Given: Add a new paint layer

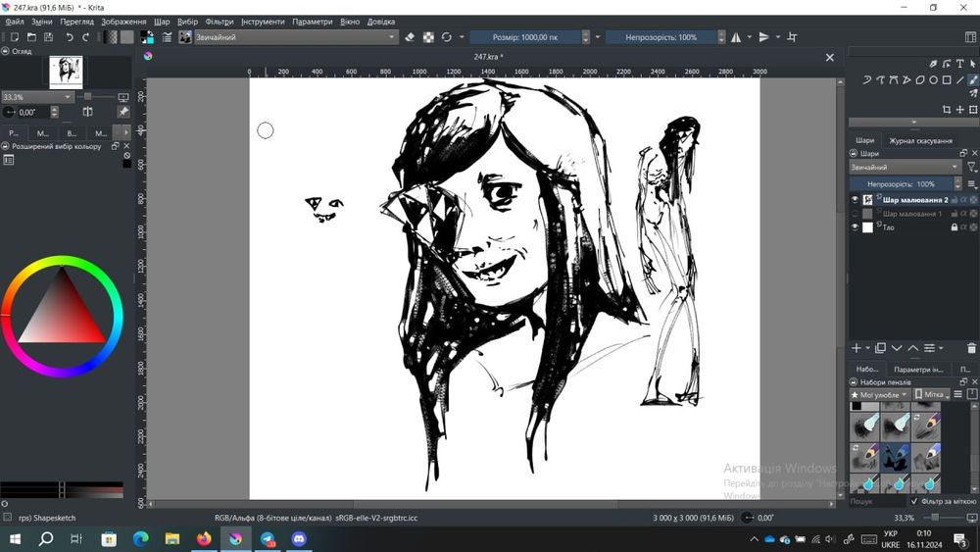Looking at the screenshot, I should coord(857,348).
